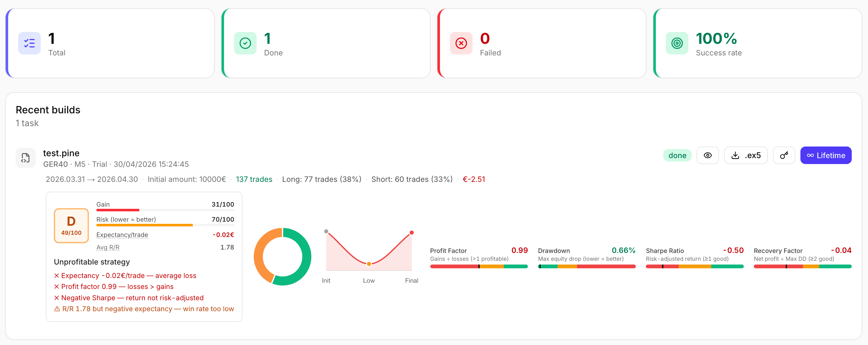The image size is (868, 345).
Task: Click the 'Failed' card label
Action: (490, 53)
